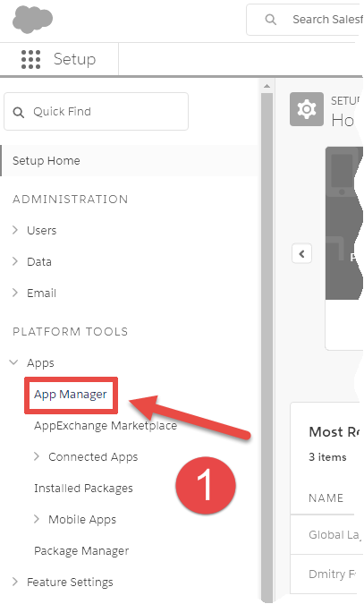Click the Mobile Apps label
The width and height of the screenshot is (364, 604).
[82, 520]
